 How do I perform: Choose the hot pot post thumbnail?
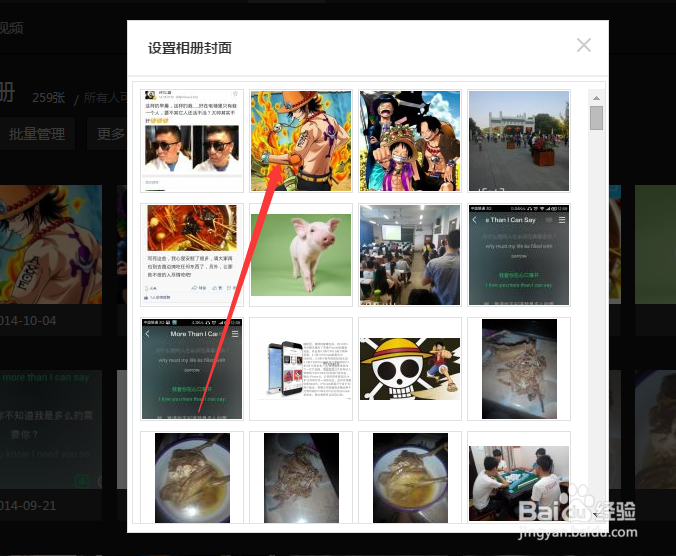[x=192, y=255]
